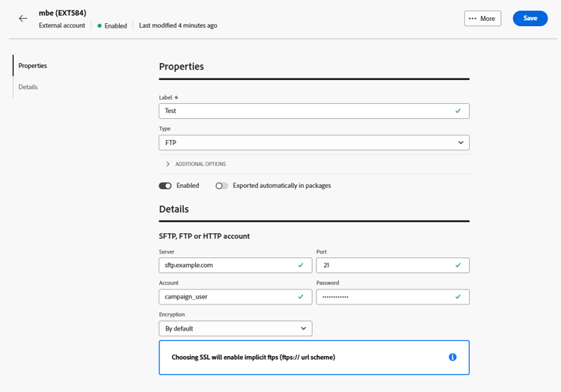Focus the Account field with campaign_user

pos(224,297)
